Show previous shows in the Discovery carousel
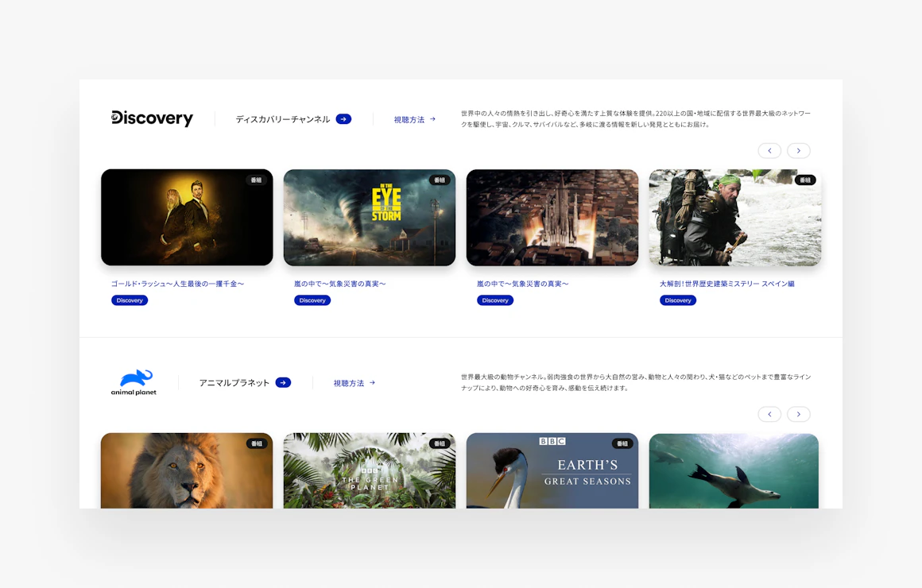This screenshot has height=588, width=922. coord(769,150)
